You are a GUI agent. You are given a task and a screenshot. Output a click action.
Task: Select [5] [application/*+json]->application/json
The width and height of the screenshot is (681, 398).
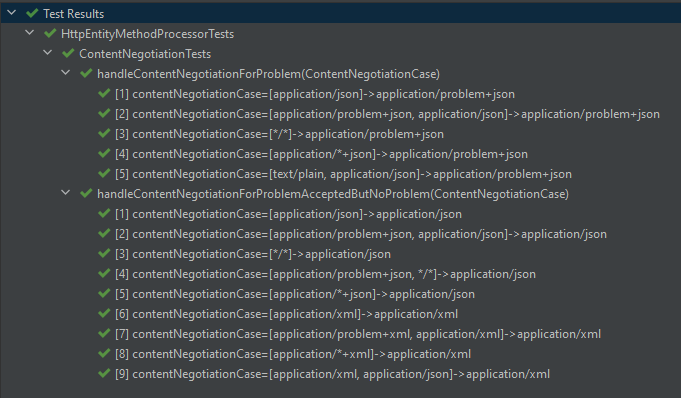coord(295,294)
